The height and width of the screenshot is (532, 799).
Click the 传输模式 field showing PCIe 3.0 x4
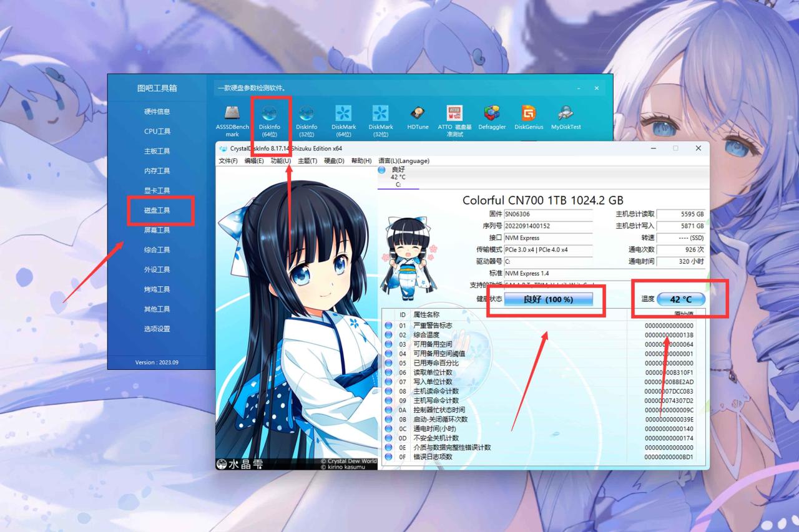coord(548,249)
